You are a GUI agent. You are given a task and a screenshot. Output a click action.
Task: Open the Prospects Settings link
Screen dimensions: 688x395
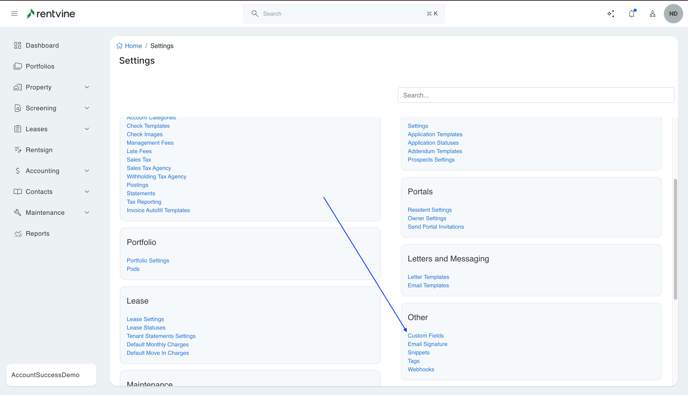431,160
